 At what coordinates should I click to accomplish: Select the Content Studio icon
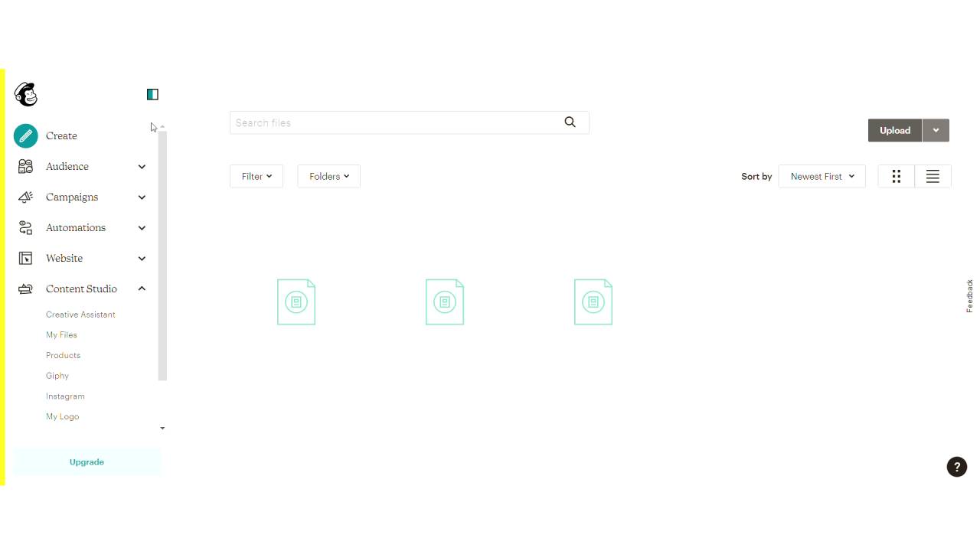(x=24, y=289)
